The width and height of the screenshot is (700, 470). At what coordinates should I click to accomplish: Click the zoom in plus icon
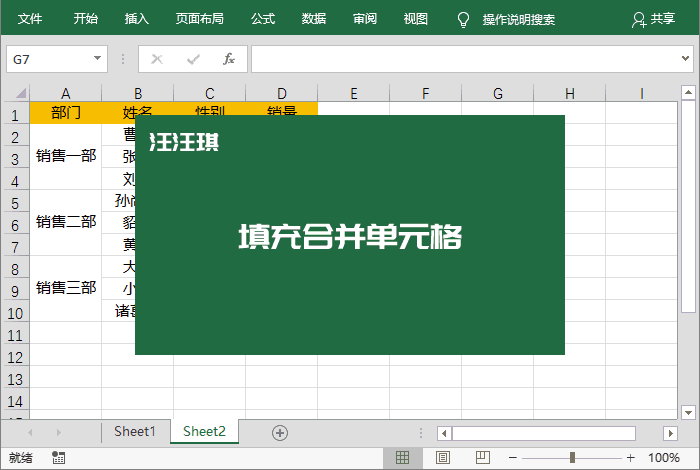pyautogui.click(x=631, y=457)
